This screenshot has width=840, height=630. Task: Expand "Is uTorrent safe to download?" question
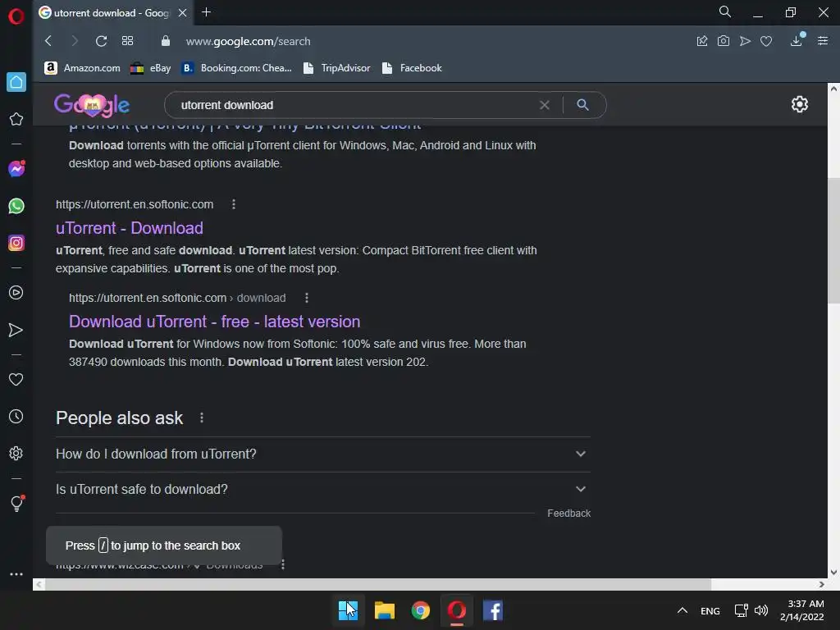323,489
